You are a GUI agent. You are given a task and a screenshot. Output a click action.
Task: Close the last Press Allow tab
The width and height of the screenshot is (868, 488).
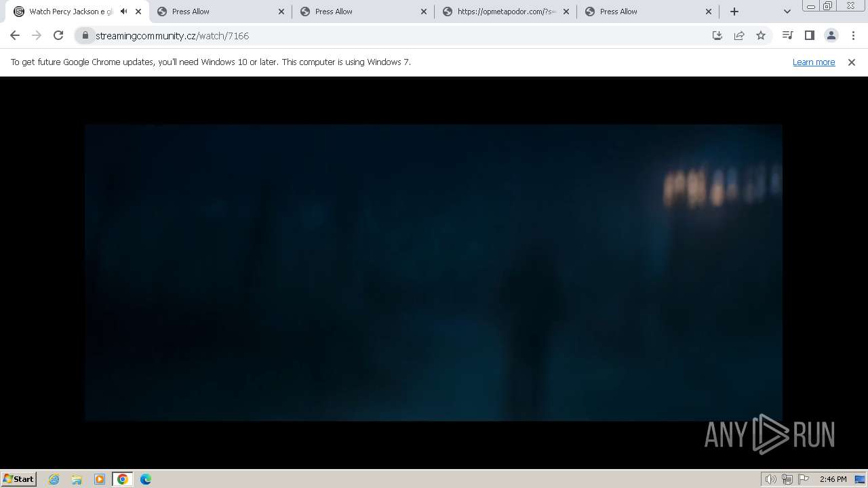point(709,12)
